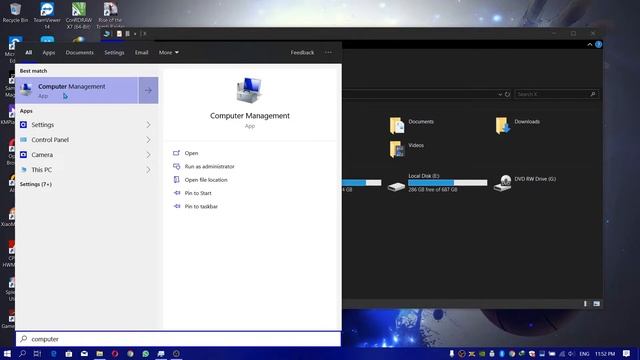Open the Action Center notifications icon

tap(627, 353)
